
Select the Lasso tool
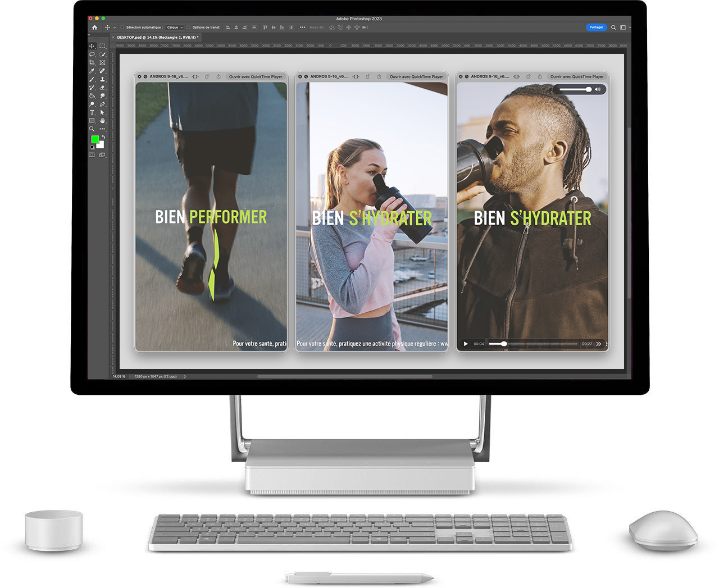[x=92, y=54]
